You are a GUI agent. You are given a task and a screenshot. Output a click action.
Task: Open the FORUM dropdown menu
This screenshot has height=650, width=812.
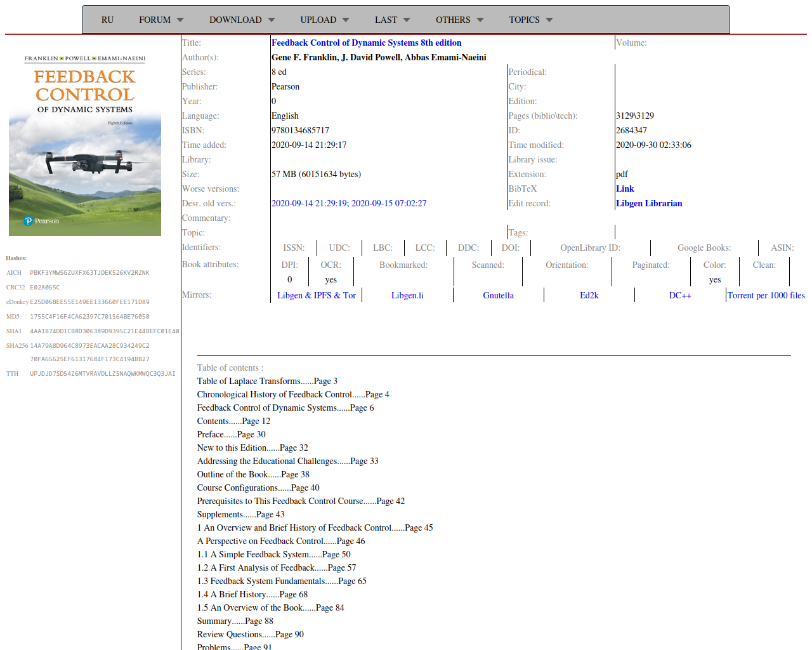(x=161, y=20)
